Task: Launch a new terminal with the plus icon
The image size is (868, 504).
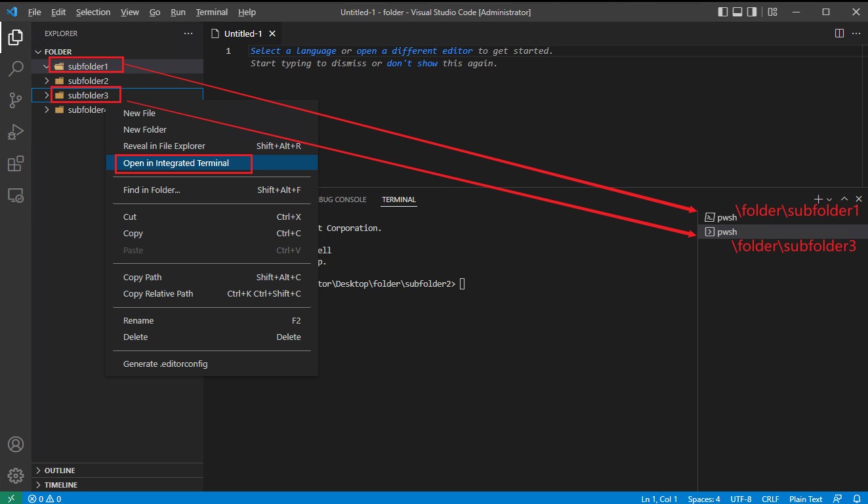Action: [x=817, y=199]
